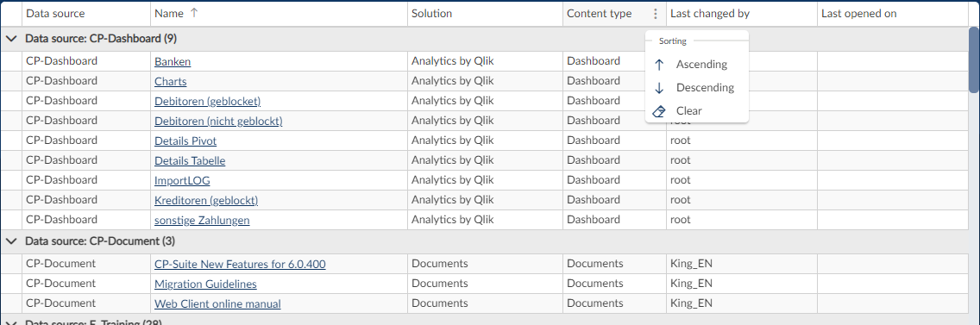Viewport: 980px width, 325px height.
Task: Open the sonstige Zahlungen link
Action: pyautogui.click(x=202, y=220)
